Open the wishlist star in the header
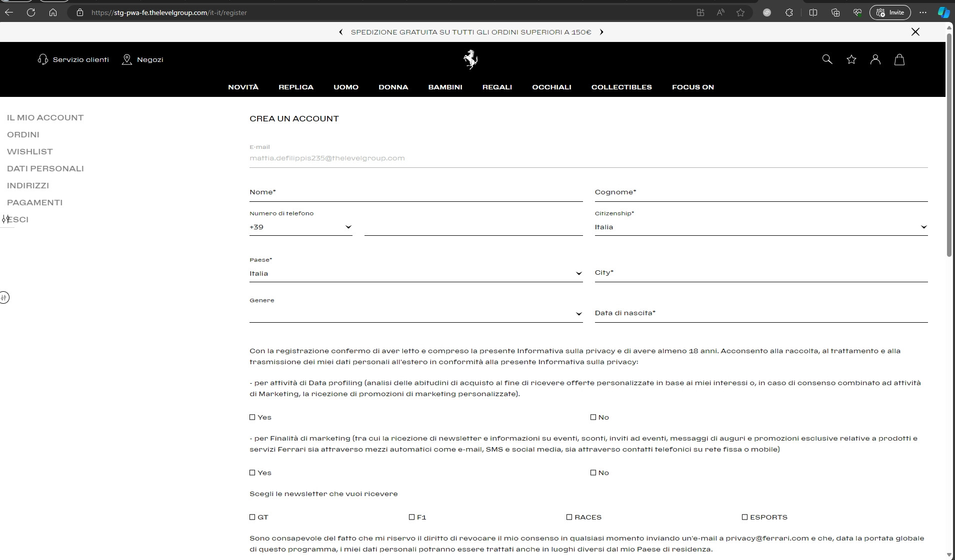 (x=851, y=59)
